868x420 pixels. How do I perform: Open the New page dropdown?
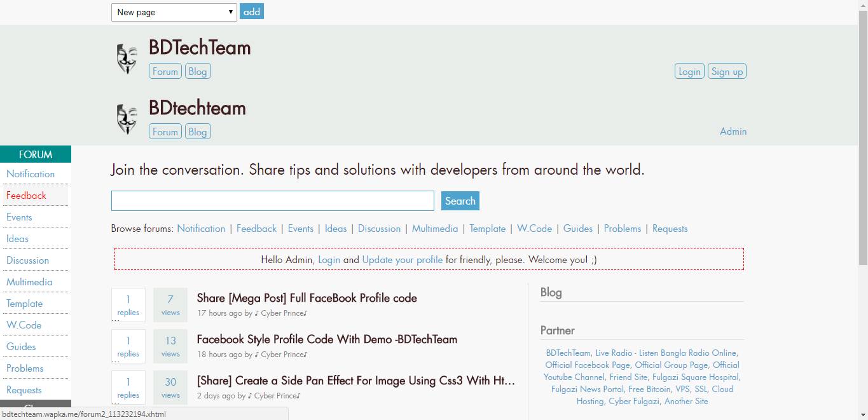tap(174, 12)
